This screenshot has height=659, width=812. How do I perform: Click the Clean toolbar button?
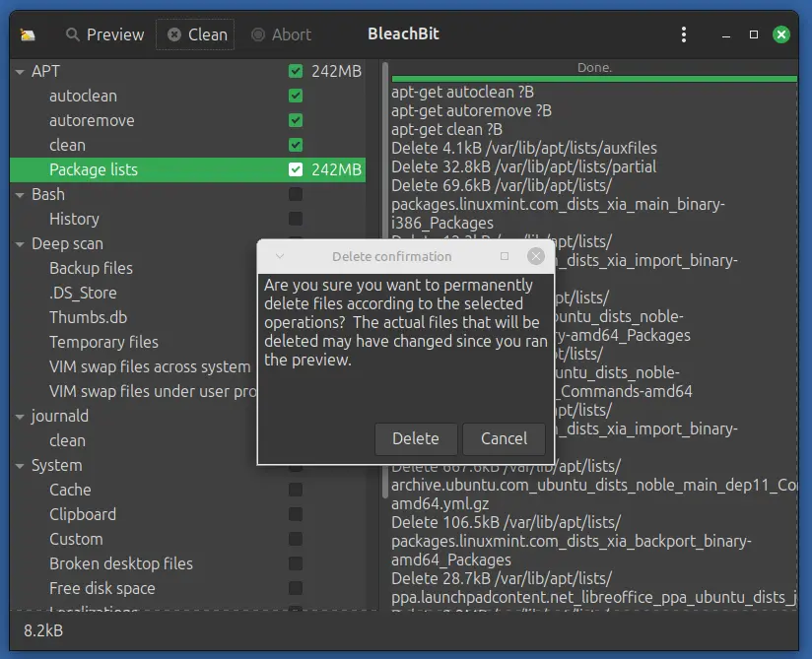[x=196, y=34]
